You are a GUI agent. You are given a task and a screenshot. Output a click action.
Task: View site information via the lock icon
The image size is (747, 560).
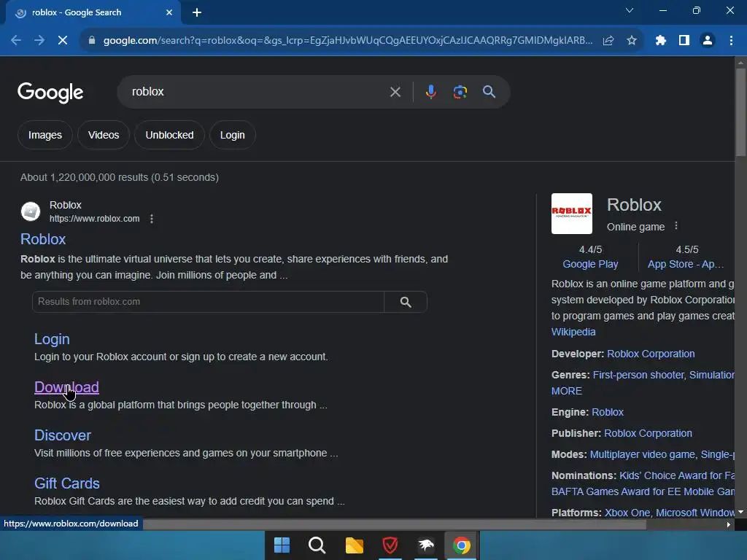coord(92,41)
